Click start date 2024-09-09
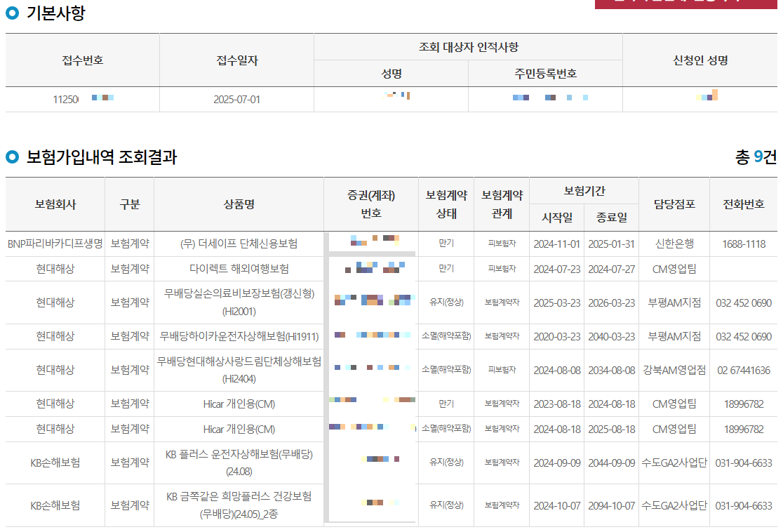This screenshot has height=532, width=783. tap(557, 463)
